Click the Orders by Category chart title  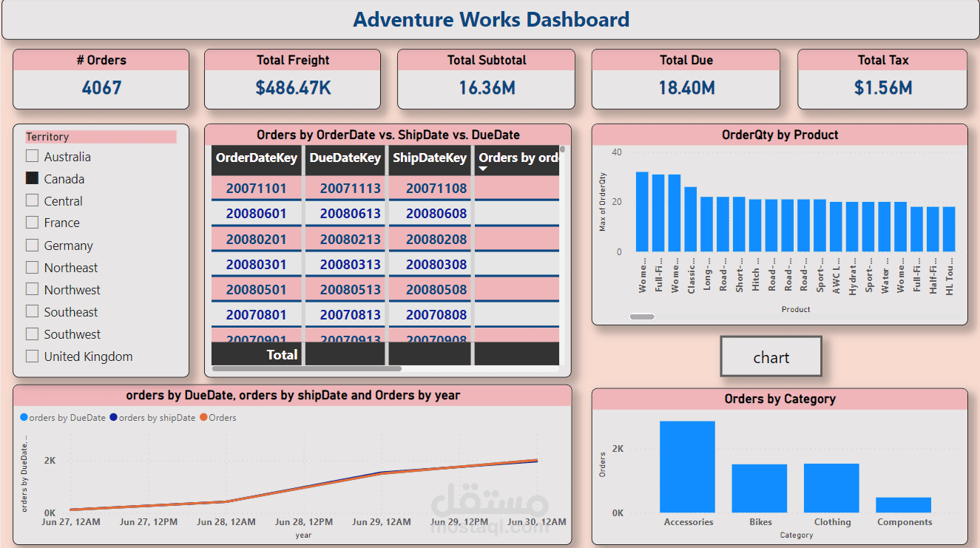pos(780,399)
